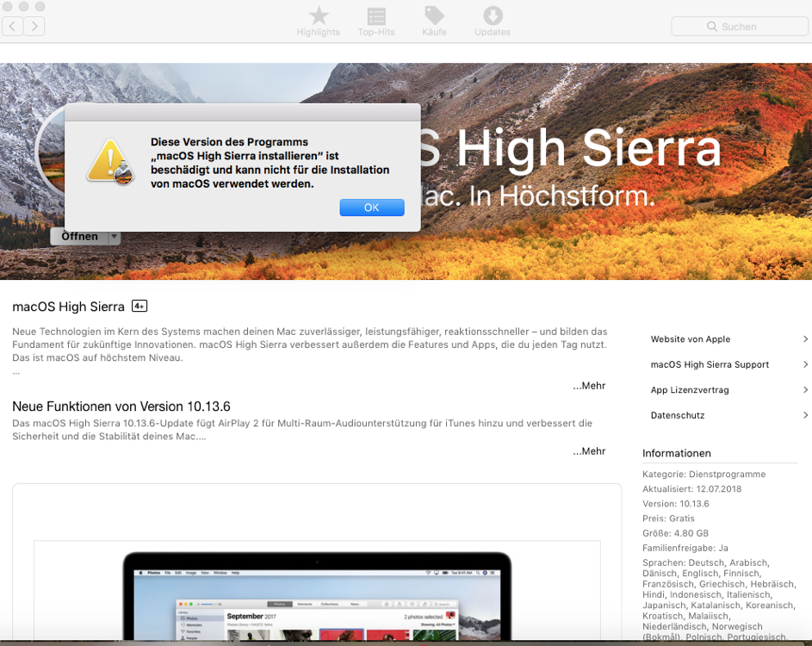Screen dimensions: 812x646
Task: Click the macOS High Sierra app title
Action: pyautogui.click(x=68, y=307)
